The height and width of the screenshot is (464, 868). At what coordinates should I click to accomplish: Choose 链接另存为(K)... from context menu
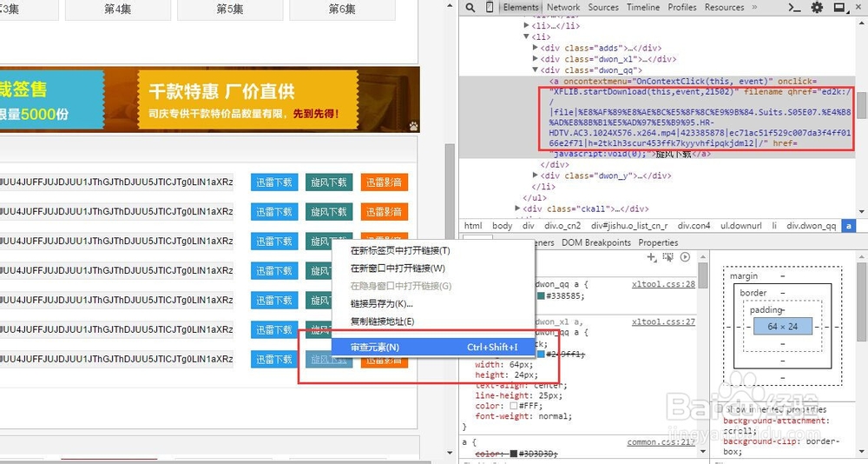point(433,304)
